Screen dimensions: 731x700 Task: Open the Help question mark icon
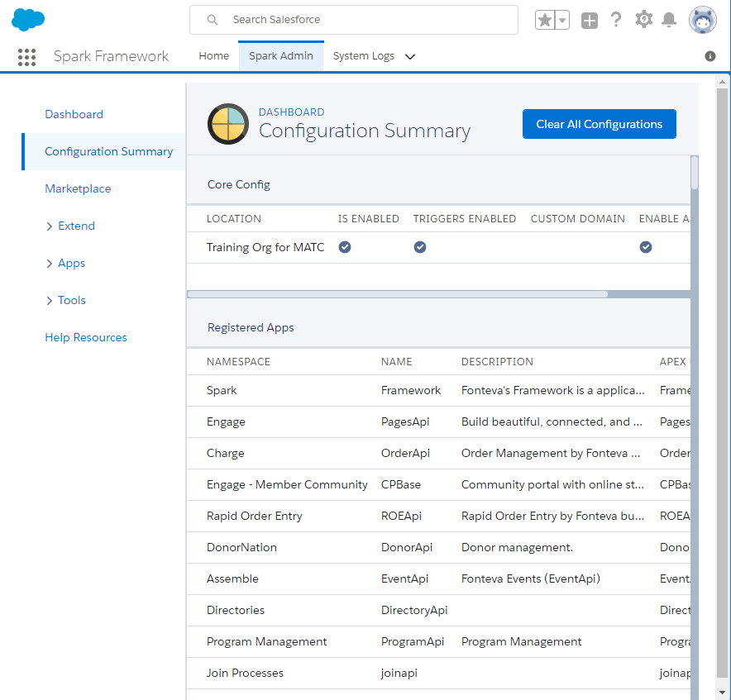click(616, 20)
